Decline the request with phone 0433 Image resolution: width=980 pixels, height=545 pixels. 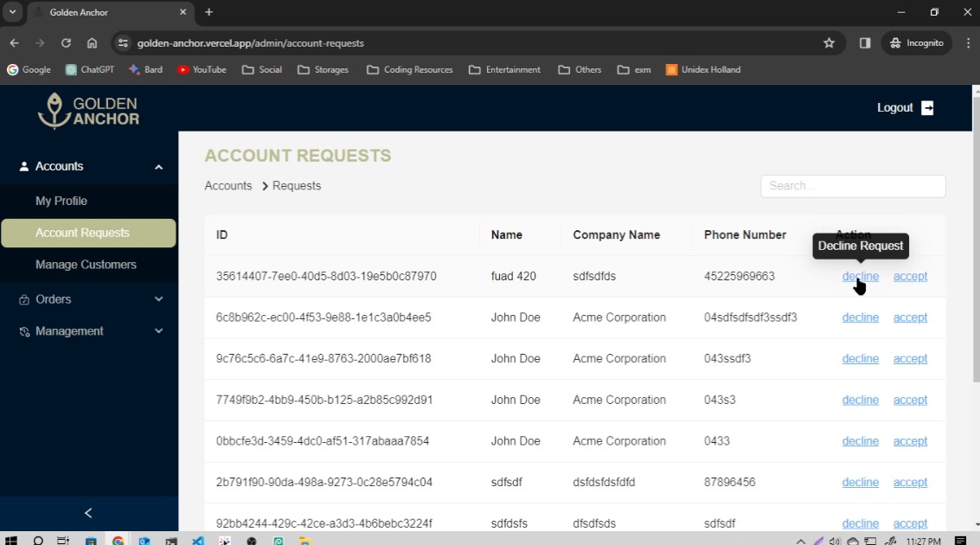860,441
